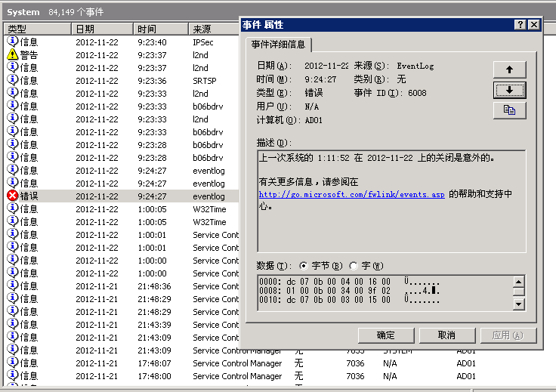Screen dimensions: 556x392
Task: Select the IPSec event at 9:23:40
Action: (x=122, y=42)
